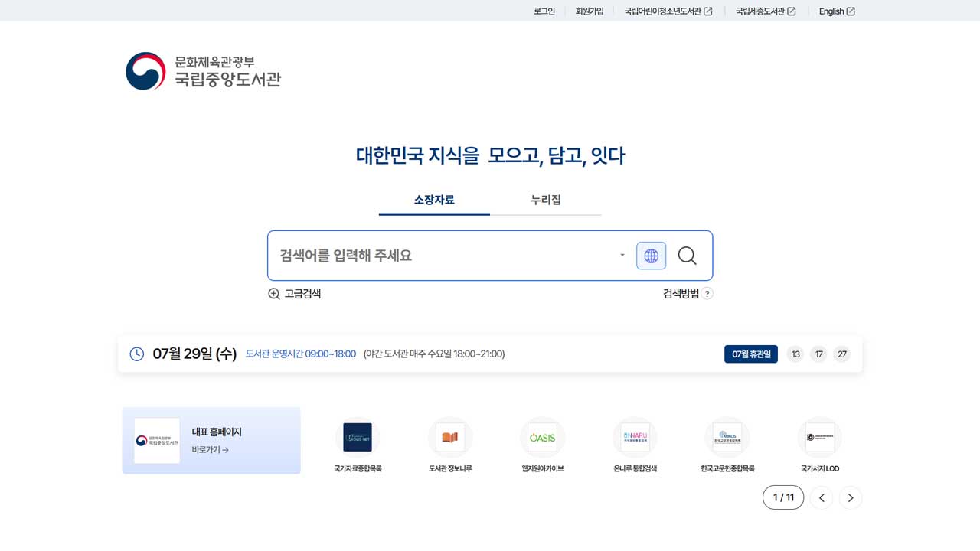Image resolution: width=980 pixels, height=551 pixels.
Task: Open the 국가자료종합목록 KOLIS-NET icon
Action: click(x=358, y=438)
